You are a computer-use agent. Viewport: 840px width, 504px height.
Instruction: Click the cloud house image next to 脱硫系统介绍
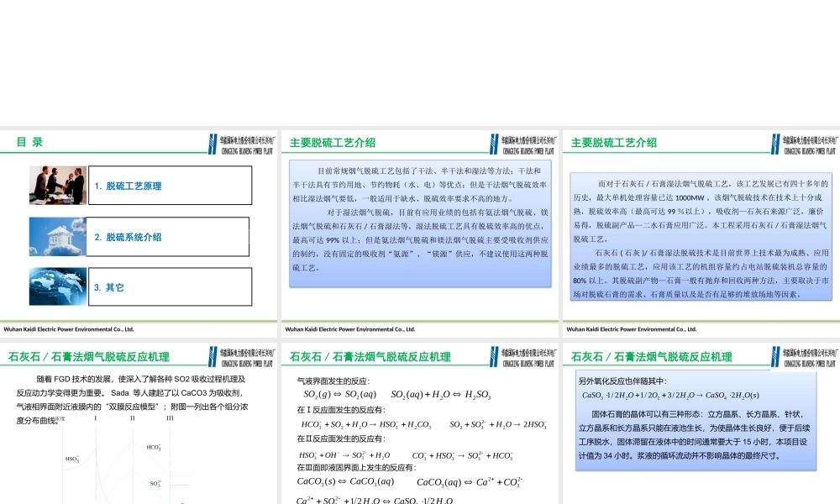59,236
